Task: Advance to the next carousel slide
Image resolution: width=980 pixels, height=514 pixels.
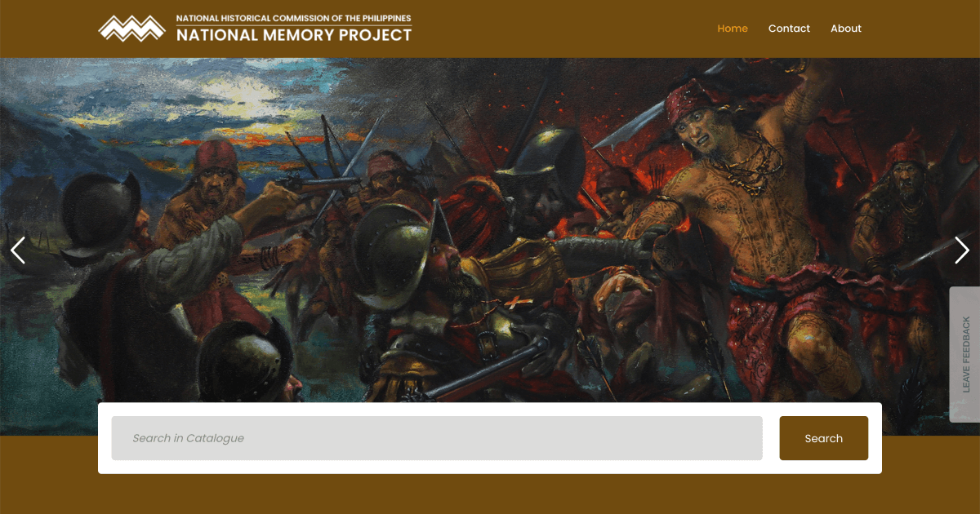Action: pos(961,250)
